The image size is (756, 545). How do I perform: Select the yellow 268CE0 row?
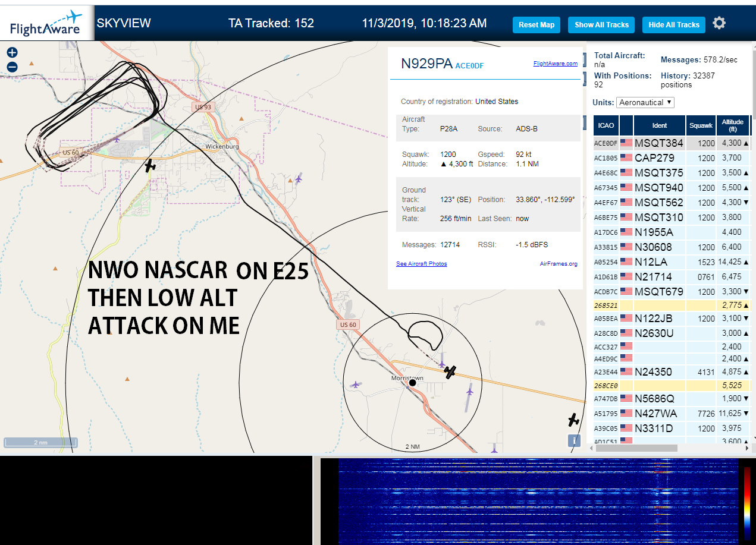click(672, 385)
